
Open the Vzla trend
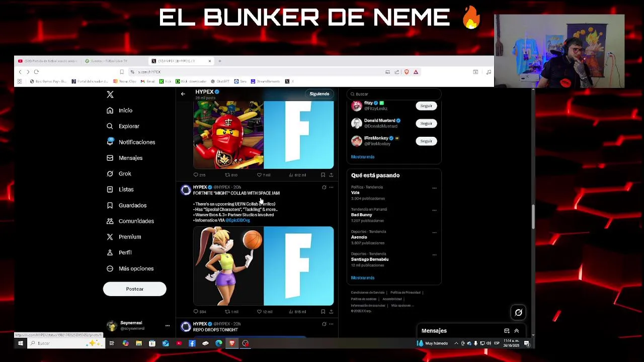355,193
